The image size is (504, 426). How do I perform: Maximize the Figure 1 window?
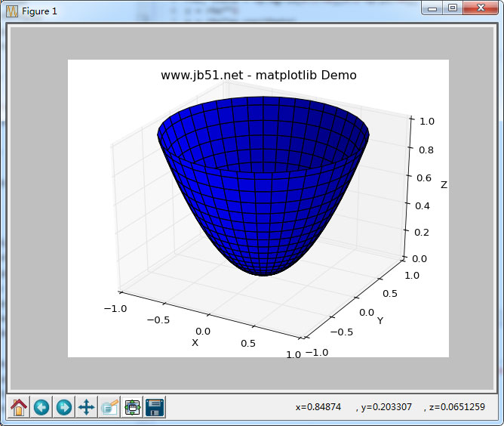click(453, 8)
